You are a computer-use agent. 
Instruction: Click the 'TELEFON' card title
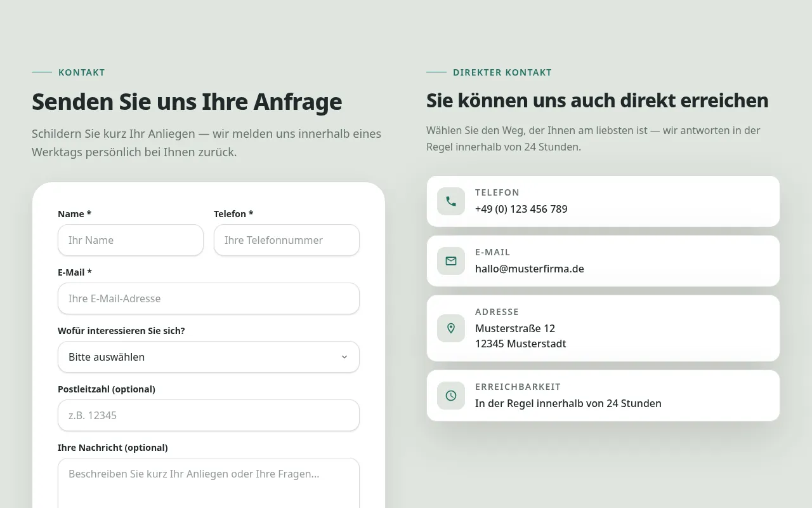497,192
